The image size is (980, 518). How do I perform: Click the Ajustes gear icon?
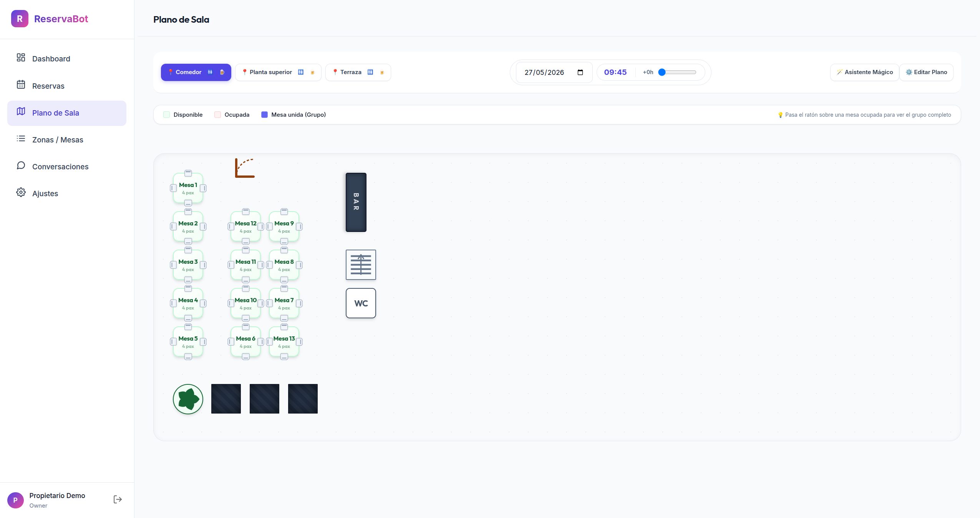coord(21,192)
